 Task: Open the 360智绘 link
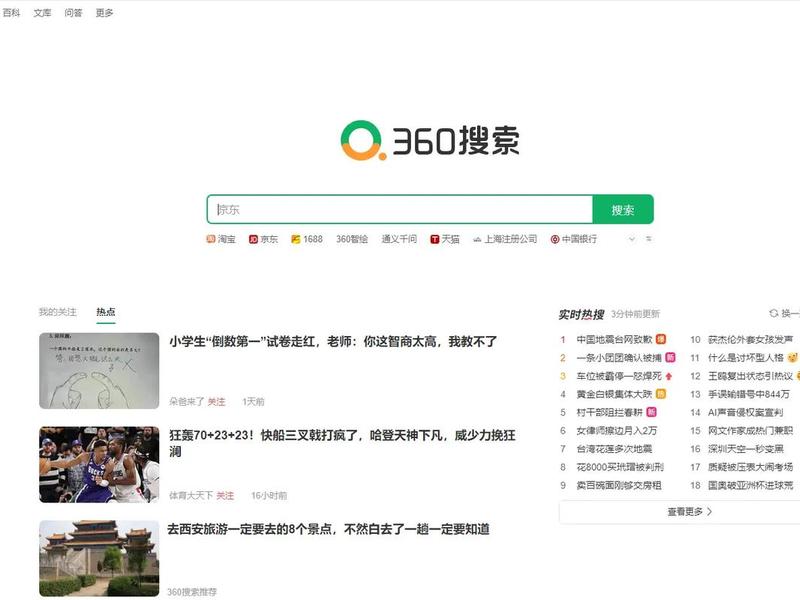point(352,239)
